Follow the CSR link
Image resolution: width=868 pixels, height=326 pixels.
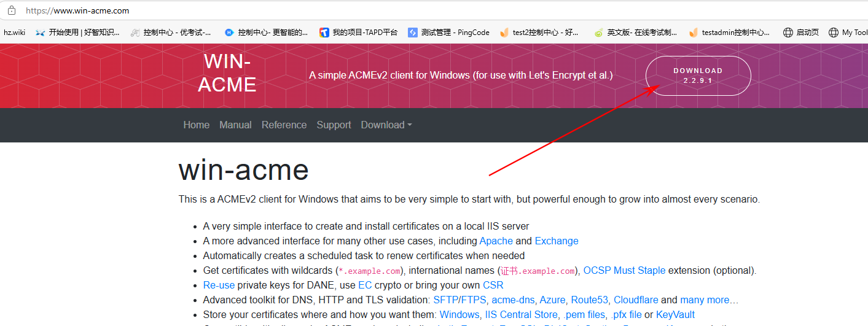(493, 285)
